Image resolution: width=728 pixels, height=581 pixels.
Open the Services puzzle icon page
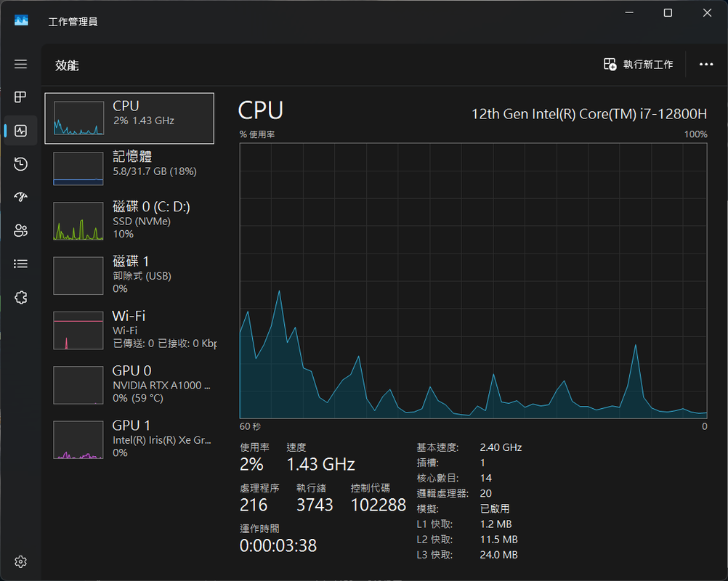(20, 298)
